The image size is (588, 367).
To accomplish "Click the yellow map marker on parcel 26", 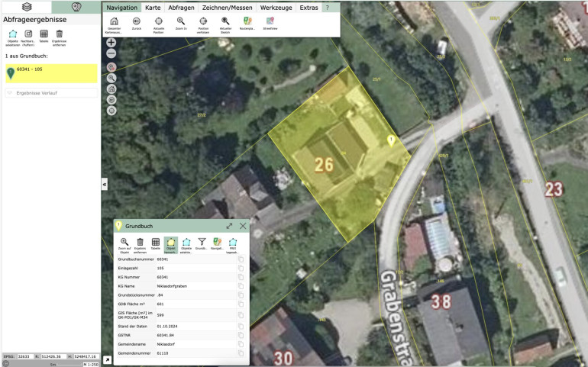I will 392,140.
